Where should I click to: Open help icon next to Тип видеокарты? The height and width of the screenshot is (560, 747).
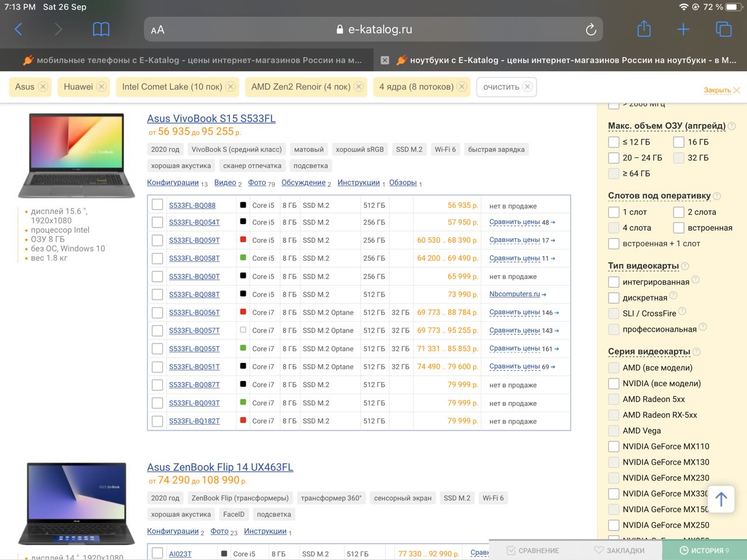pos(685,266)
